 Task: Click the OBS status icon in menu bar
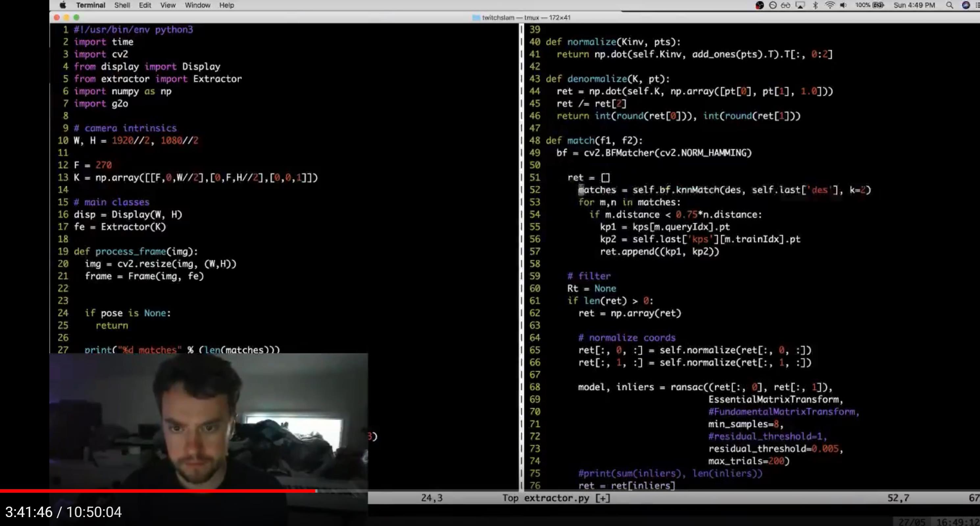tap(759, 5)
